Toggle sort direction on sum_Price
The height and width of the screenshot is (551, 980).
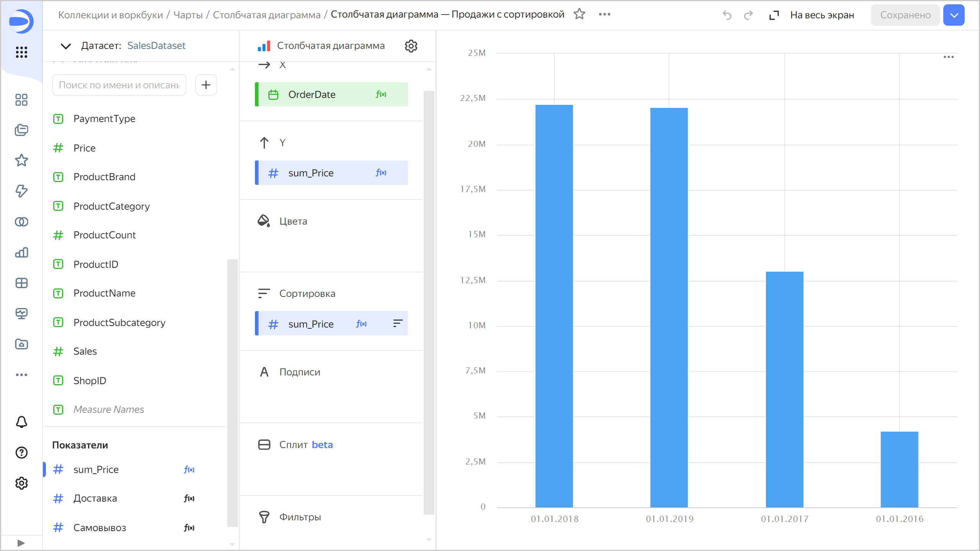397,324
